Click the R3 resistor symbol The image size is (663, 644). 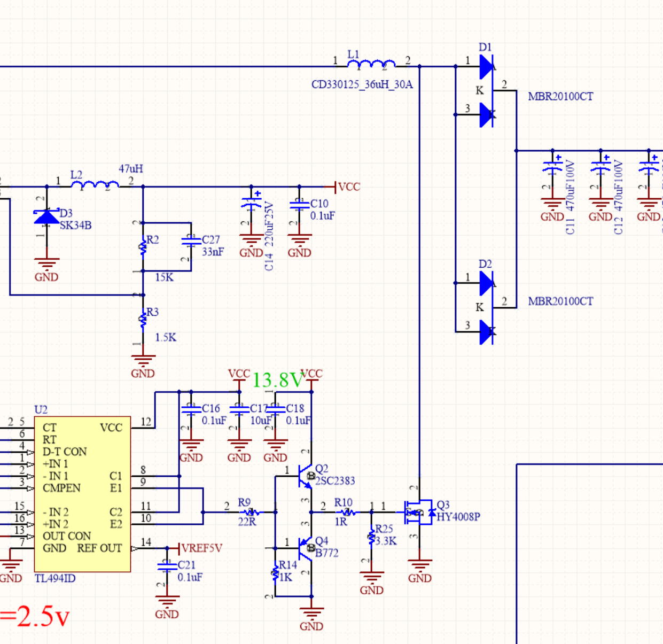coord(143,320)
